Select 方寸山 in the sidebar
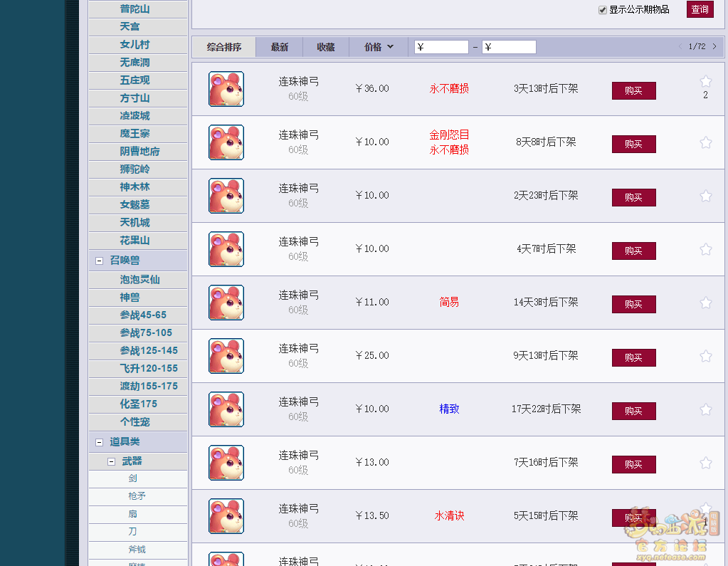Screen dimensions: 728x566 pyautogui.click(x=138, y=98)
